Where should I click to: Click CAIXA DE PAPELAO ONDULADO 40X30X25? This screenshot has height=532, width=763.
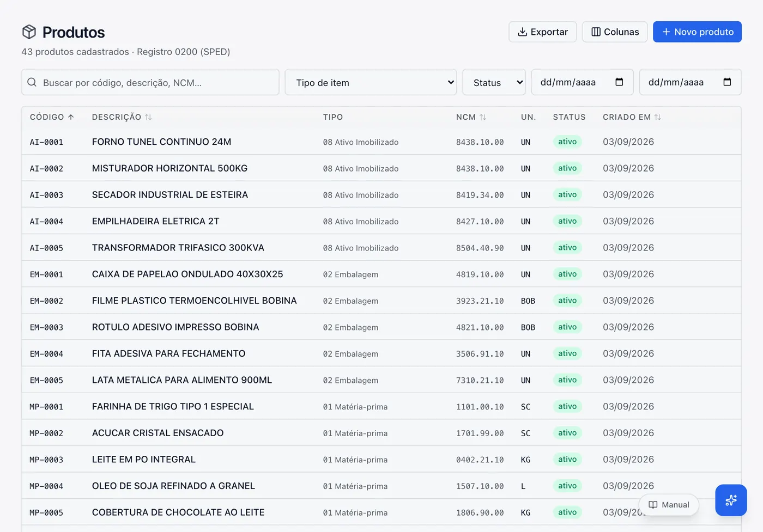click(187, 274)
